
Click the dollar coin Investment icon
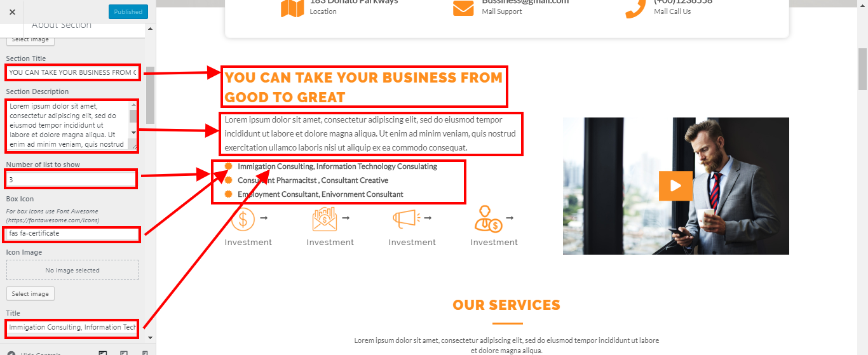(x=243, y=219)
